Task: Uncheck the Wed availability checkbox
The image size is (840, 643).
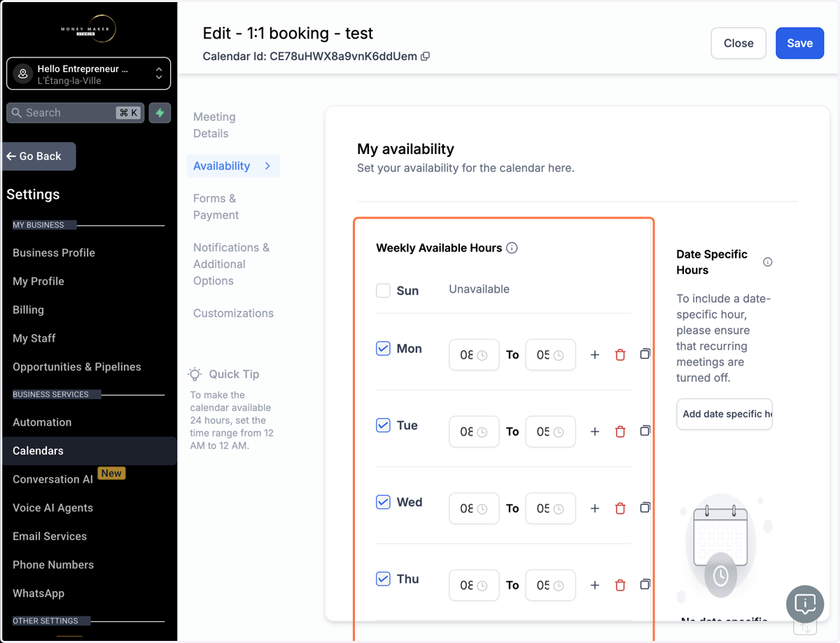Action: (x=383, y=502)
